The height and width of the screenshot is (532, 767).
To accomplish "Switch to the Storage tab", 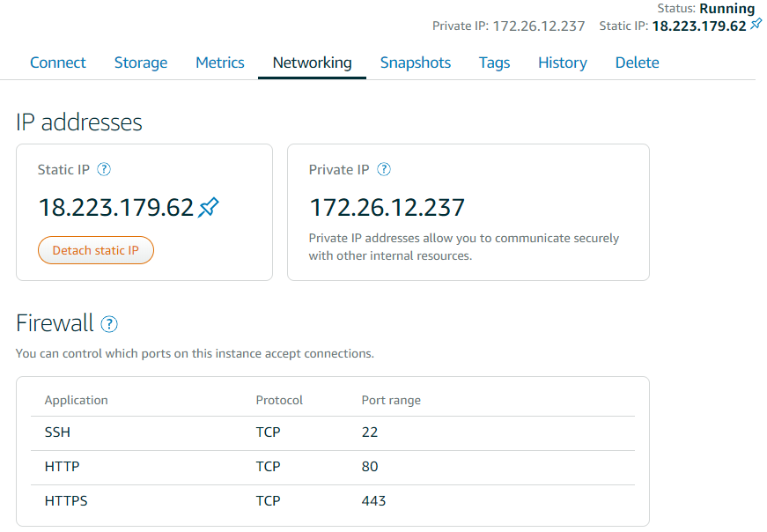I will coord(141,63).
